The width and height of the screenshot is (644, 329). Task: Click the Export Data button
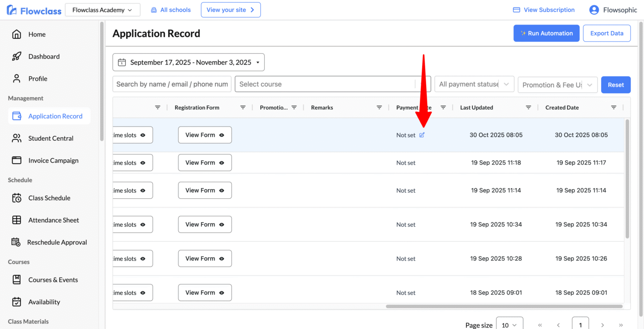606,34
